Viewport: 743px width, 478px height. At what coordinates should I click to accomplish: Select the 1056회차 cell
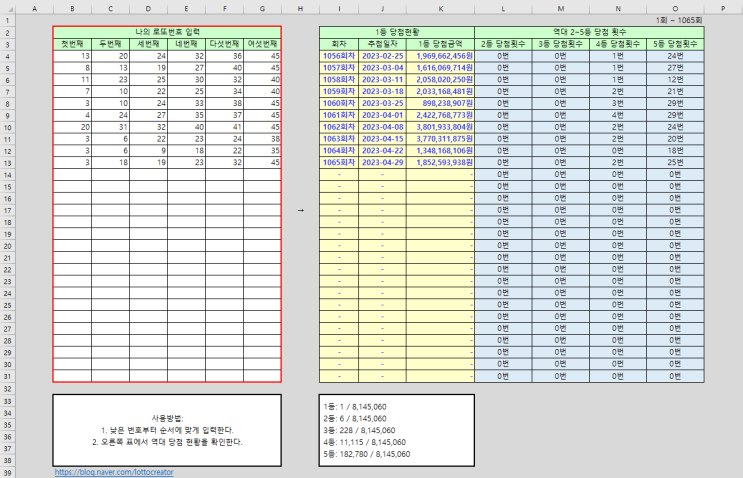pos(339,56)
